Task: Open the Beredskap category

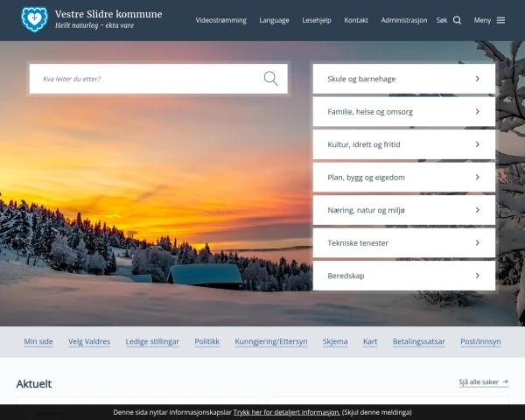Action: pyautogui.click(x=403, y=276)
